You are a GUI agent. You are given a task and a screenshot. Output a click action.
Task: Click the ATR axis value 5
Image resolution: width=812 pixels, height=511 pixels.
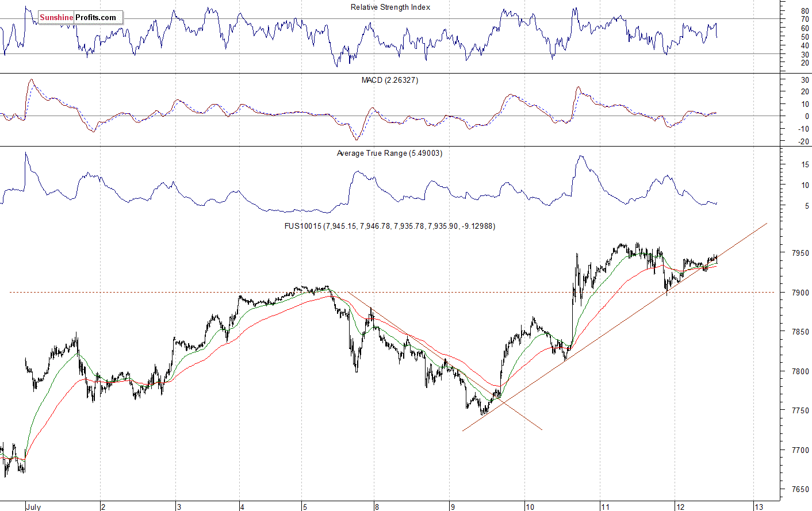pos(807,206)
